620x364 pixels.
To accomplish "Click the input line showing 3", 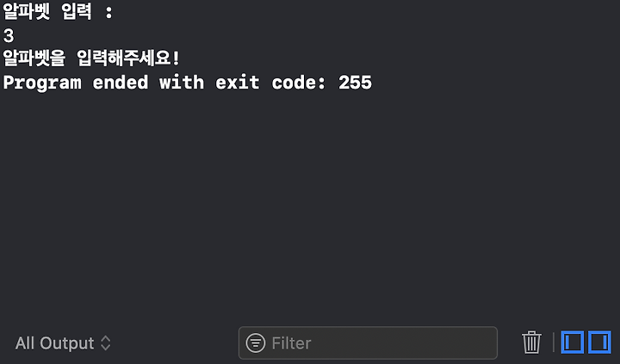I will [9, 36].
